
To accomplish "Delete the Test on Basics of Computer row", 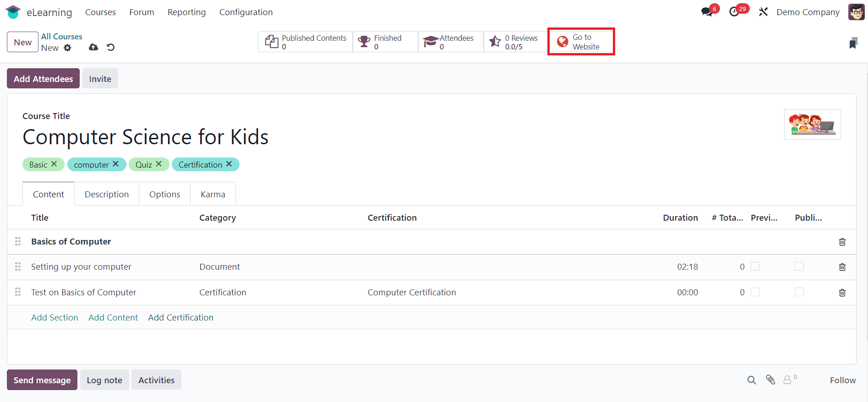I will click(842, 293).
